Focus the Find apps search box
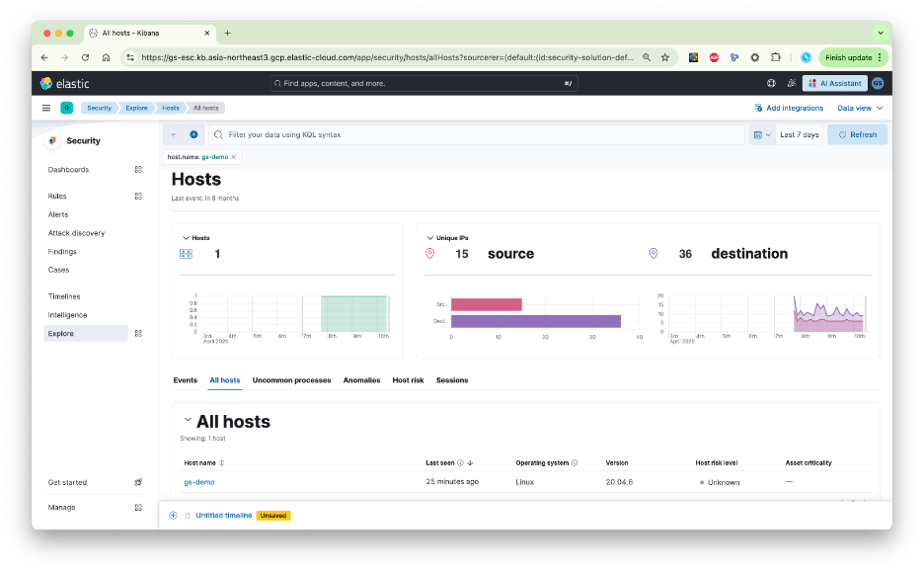The image size is (924, 573). click(x=423, y=84)
